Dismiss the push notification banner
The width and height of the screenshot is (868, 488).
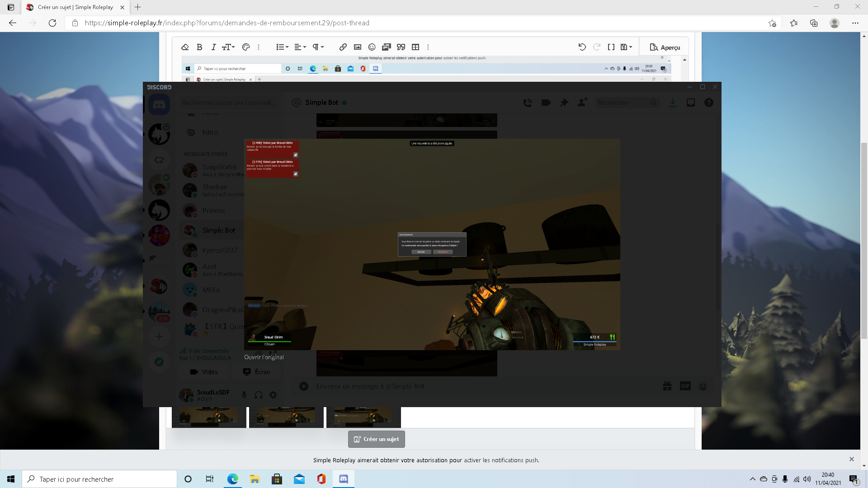[x=852, y=459]
